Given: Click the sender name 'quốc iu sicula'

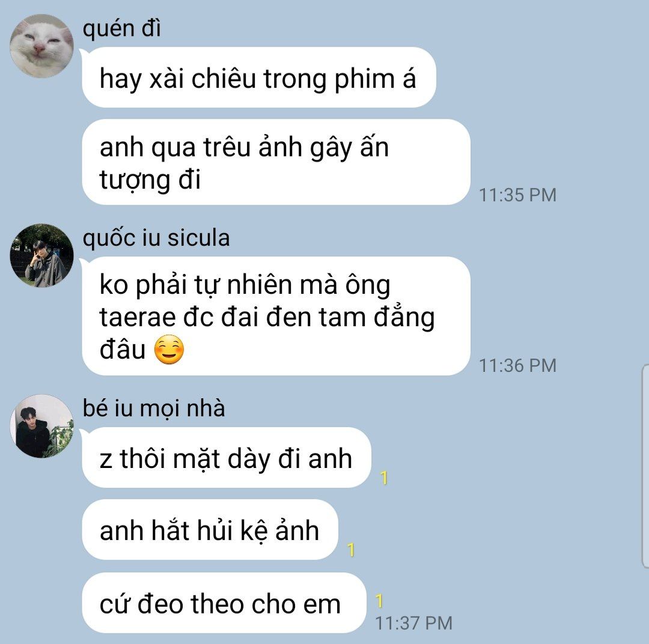Looking at the screenshot, I should coord(156,238).
